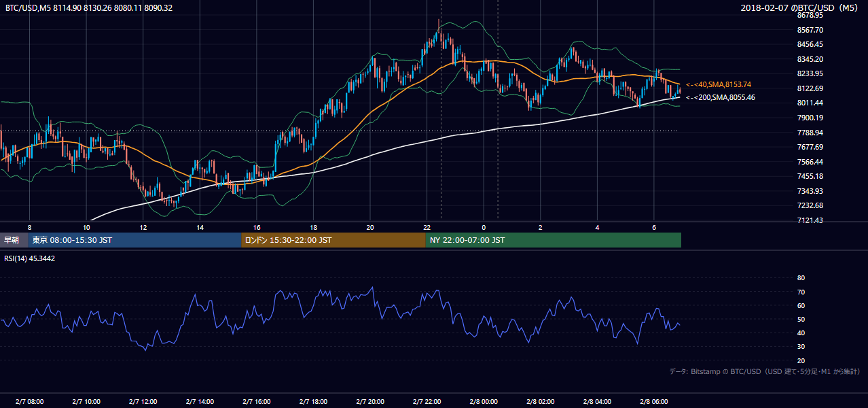The height and width of the screenshot is (408, 868).
Task: Select the 早朝 early-morning session bar
Action: point(14,240)
